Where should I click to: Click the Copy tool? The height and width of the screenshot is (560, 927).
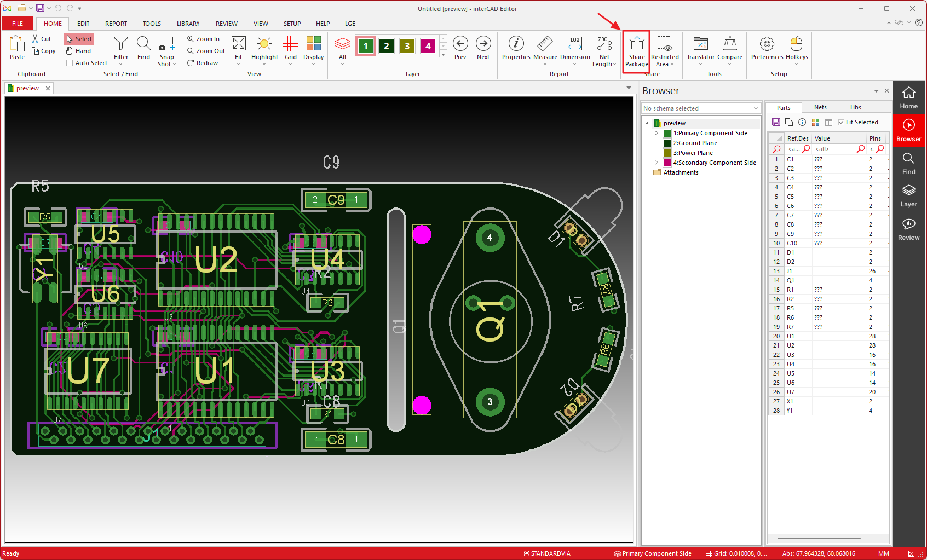(x=44, y=51)
